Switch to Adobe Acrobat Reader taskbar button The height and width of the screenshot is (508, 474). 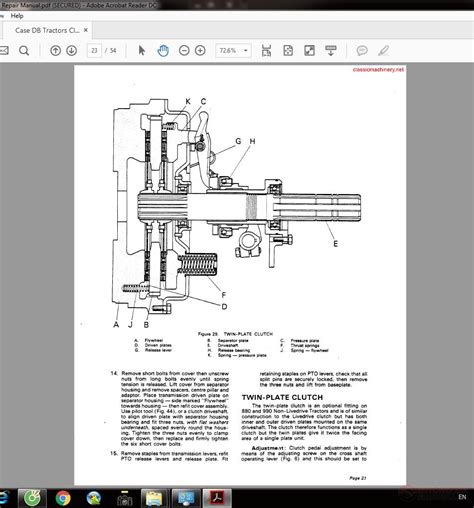218,498
